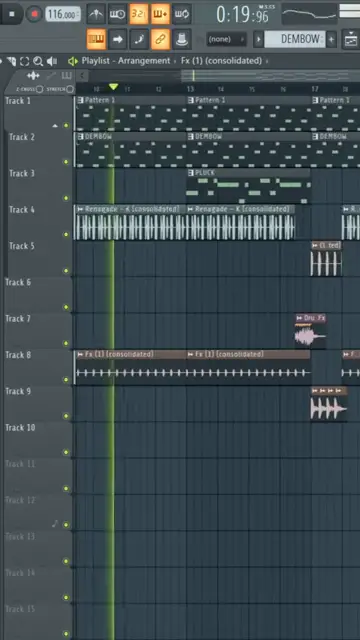Mute Track 3 with its green dot
The height and width of the screenshot is (640, 360).
pos(66,198)
